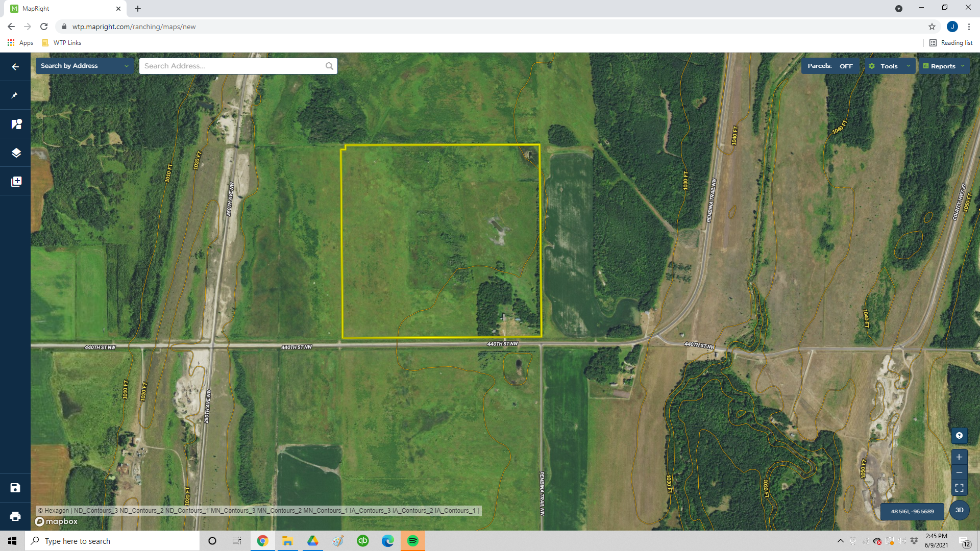Save the map using floppy disk icon
980x551 pixels.
point(15,488)
